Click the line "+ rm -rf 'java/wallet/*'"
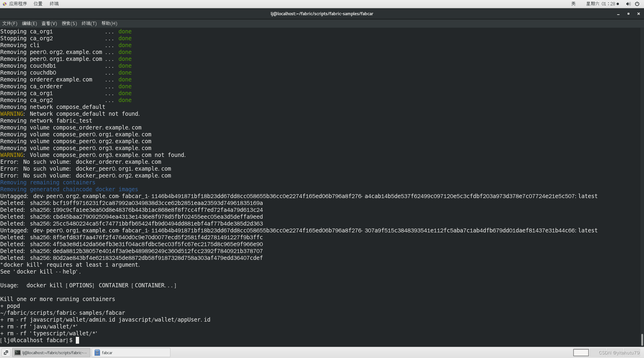The width and height of the screenshot is (644, 358). tap(39, 326)
